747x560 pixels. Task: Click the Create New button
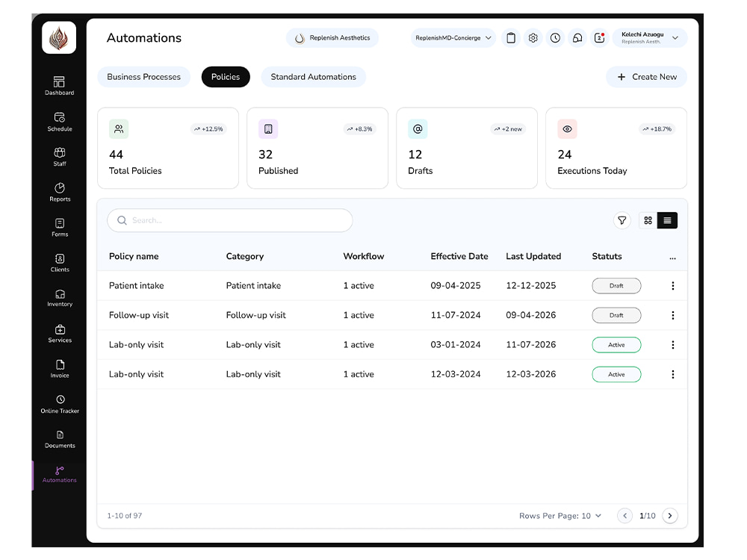tap(646, 77)
